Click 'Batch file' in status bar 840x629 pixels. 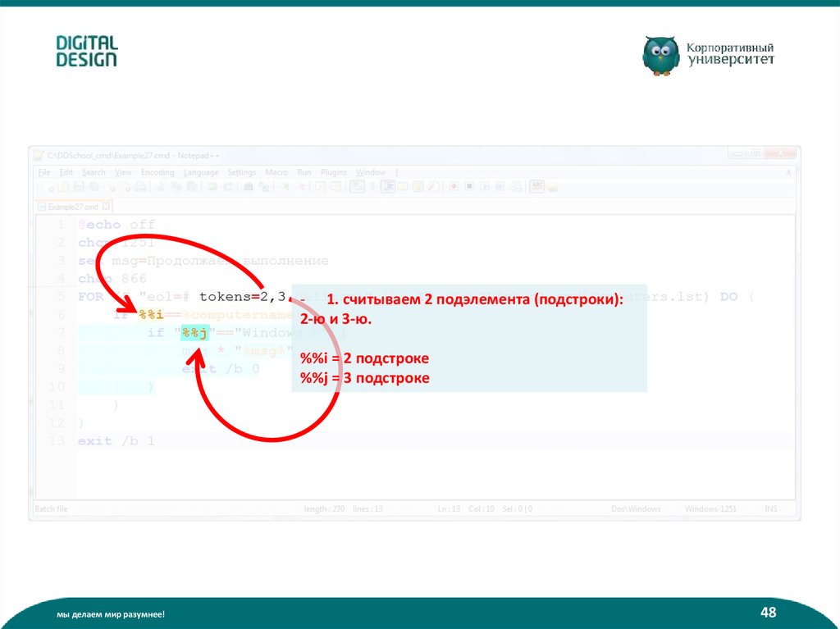pyautogui.click(x=51, y=508)
